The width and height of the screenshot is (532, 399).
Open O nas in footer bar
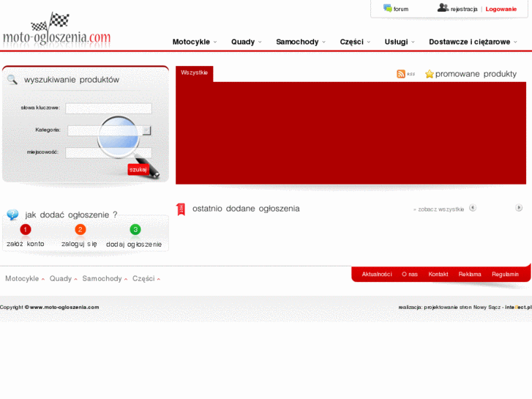coord(410,274)
